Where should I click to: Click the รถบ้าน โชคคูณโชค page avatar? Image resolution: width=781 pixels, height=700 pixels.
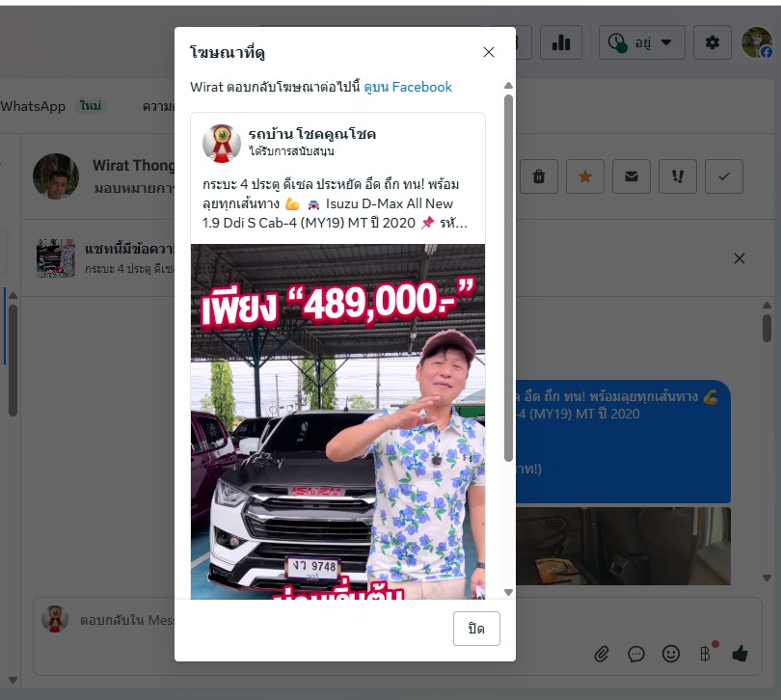point(221,144)
